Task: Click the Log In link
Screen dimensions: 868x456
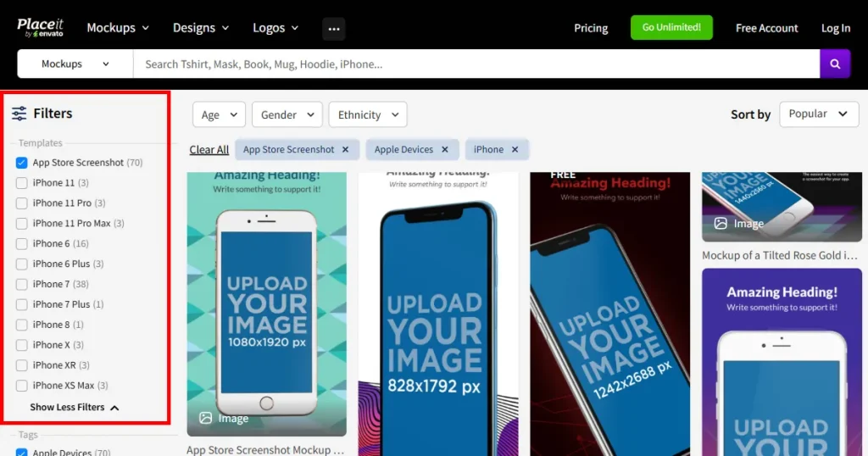Action: pyautogui.click(x=835, y=28)
